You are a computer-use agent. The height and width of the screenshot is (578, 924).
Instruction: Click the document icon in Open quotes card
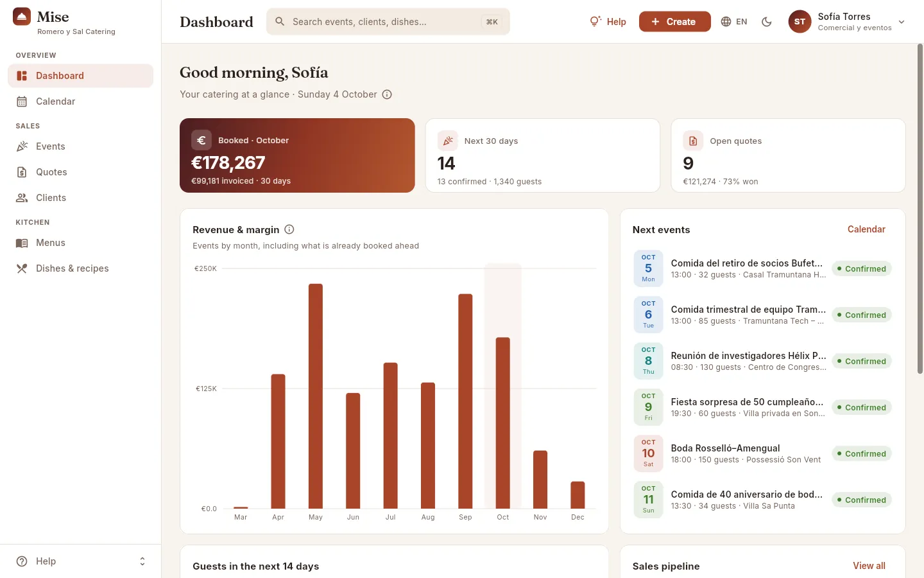pos(693,141)
